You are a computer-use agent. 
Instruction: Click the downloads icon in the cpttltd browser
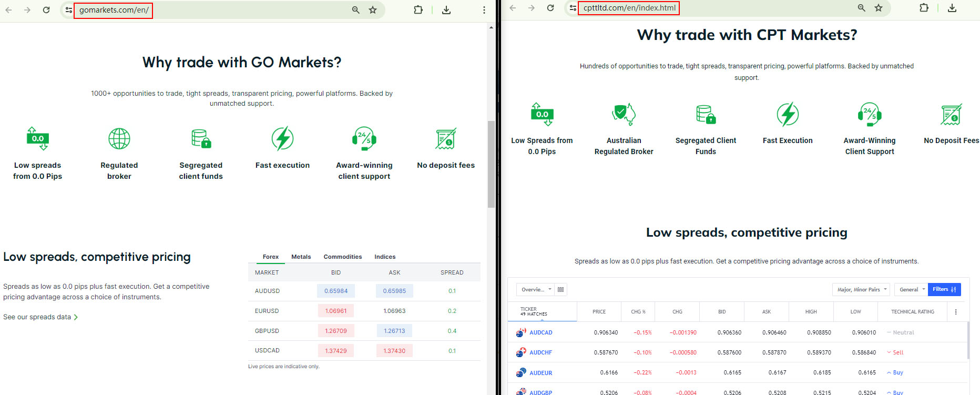952,8
